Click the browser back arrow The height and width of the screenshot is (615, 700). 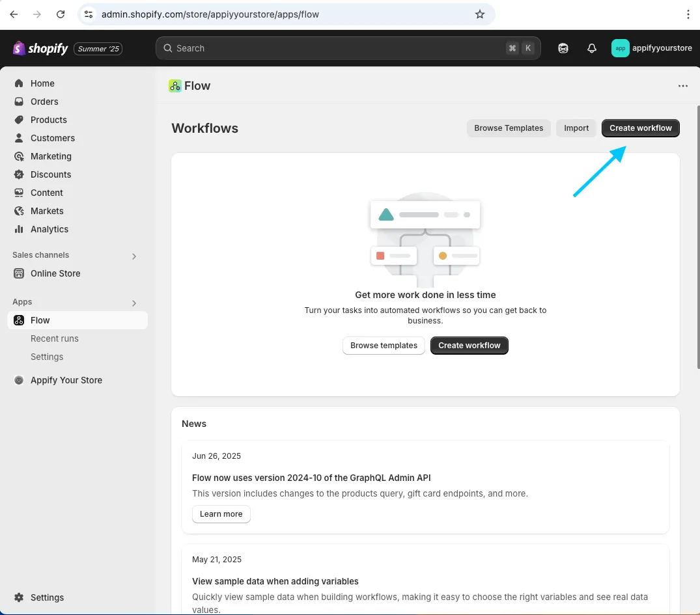14,14
